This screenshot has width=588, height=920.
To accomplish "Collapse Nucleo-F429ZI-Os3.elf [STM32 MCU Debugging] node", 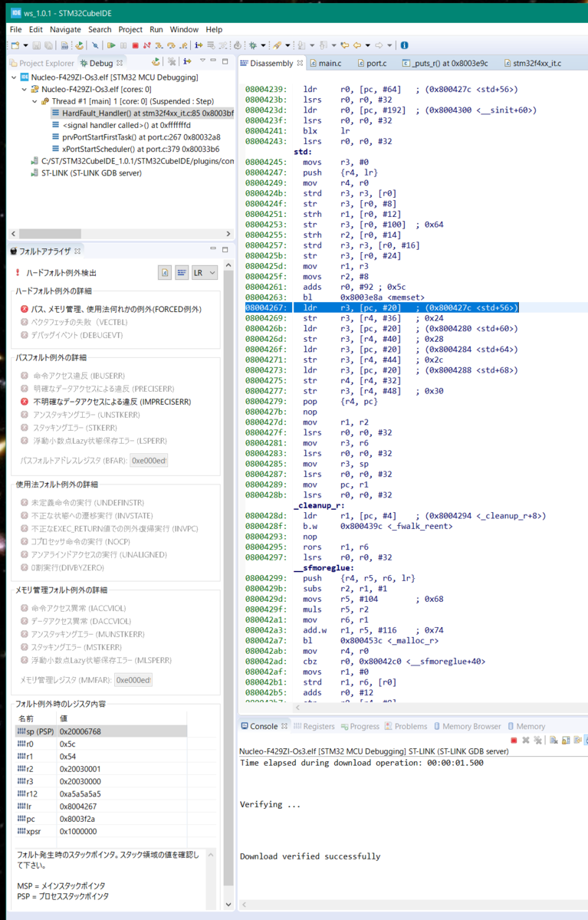I will [x=15, y=77].
